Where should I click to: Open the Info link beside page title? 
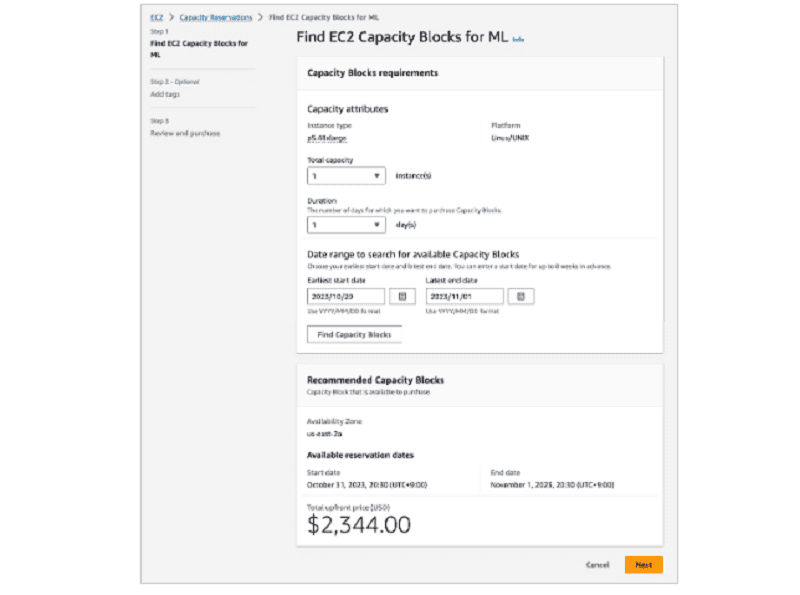coord(518,39)
